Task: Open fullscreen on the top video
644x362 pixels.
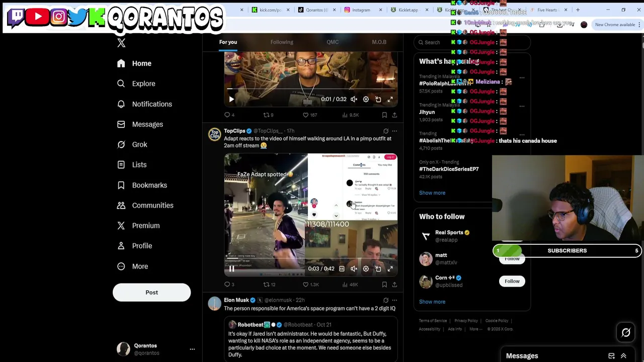Action: click(x=390, y=100)
